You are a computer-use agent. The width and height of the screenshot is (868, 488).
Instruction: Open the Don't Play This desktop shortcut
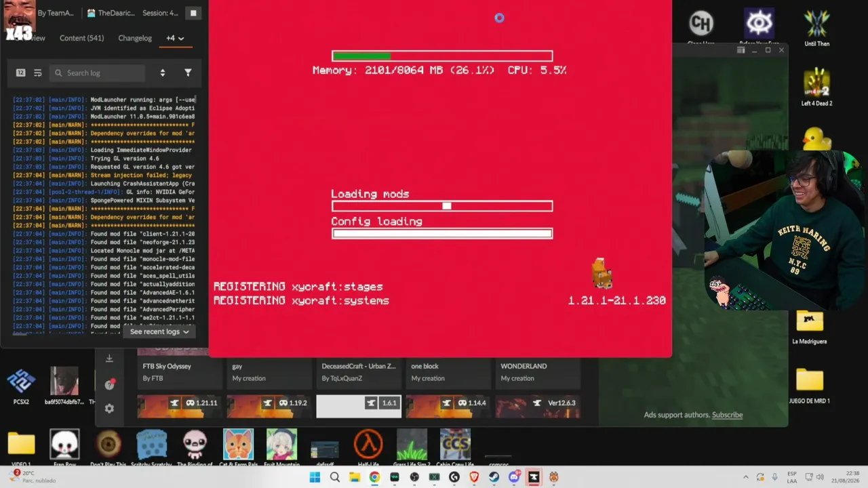pyautogui.click(x=108, y=447)
